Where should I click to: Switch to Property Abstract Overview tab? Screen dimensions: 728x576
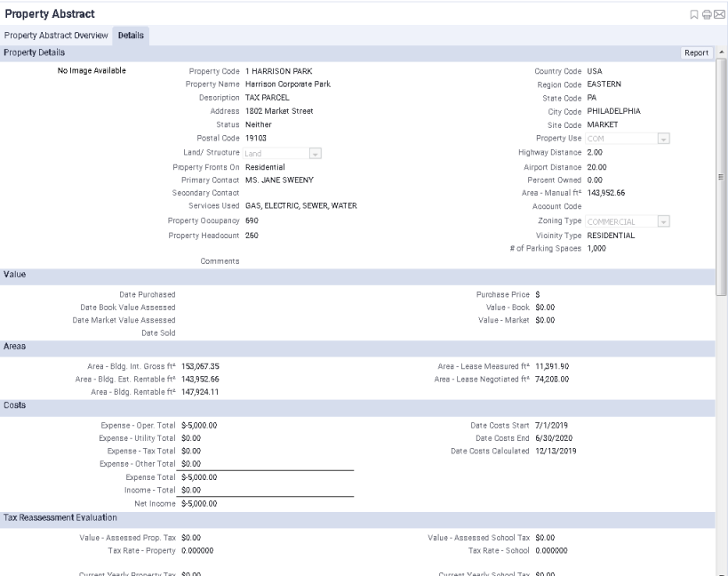[57, 36]
